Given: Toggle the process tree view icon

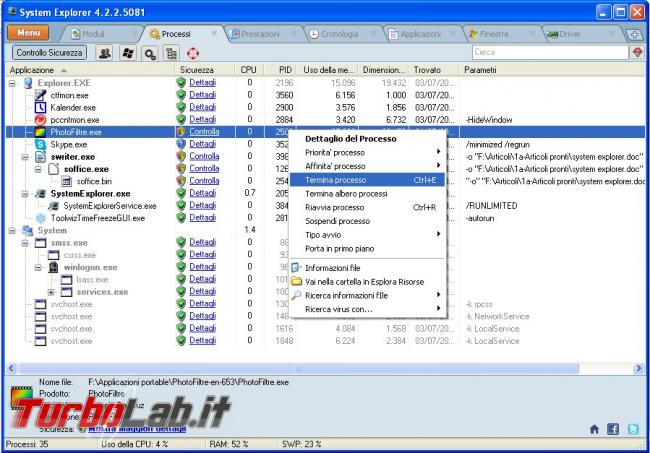Looking at the screenshot, I should tap(171, 53).
